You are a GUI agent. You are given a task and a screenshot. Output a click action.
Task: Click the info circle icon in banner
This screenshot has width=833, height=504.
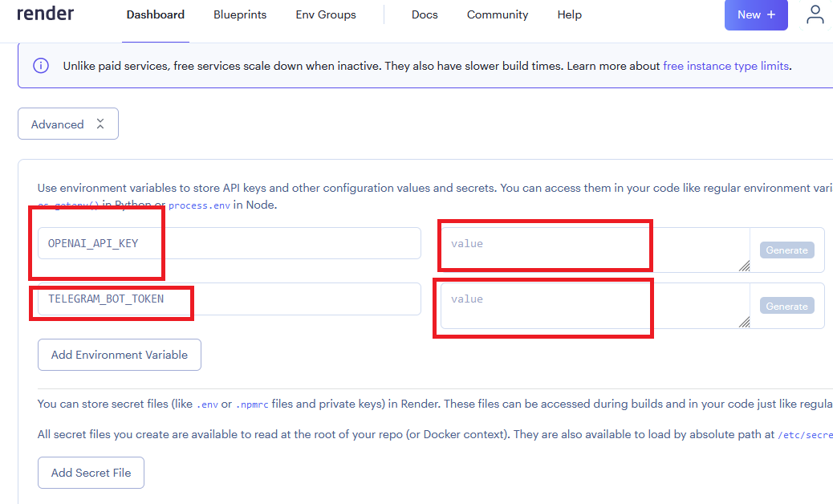click(41, 66)
